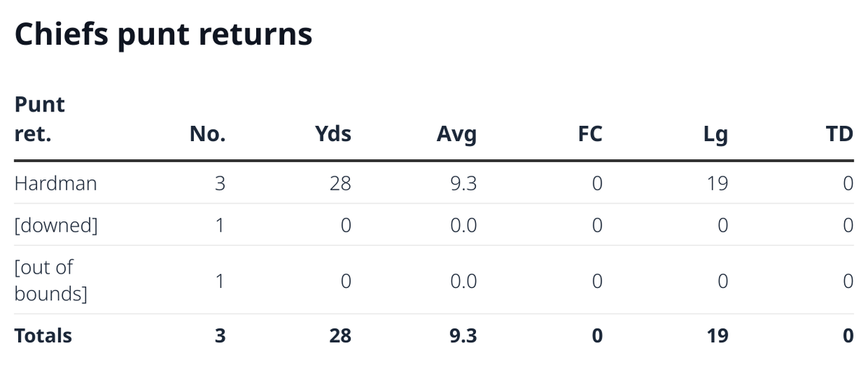Viewport: 868px width, 369px height.
Task: Select Hardman's 9.3 average cell
Action: 463,184
